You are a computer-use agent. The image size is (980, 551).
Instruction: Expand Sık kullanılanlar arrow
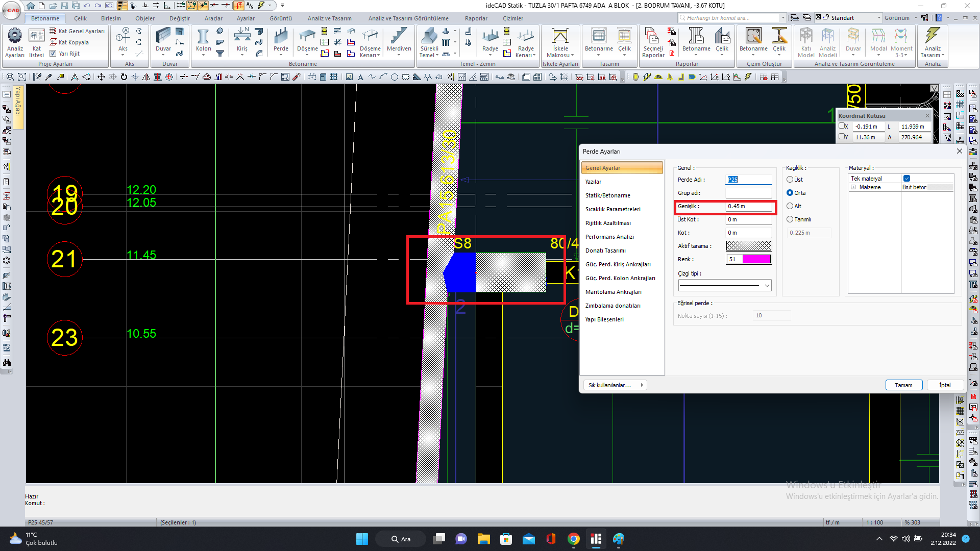point(642,385)
